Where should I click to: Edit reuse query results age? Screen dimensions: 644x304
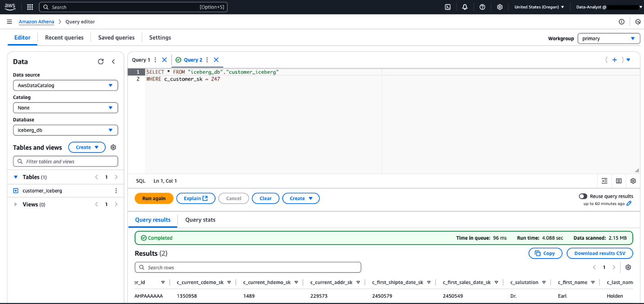[629, 204]
